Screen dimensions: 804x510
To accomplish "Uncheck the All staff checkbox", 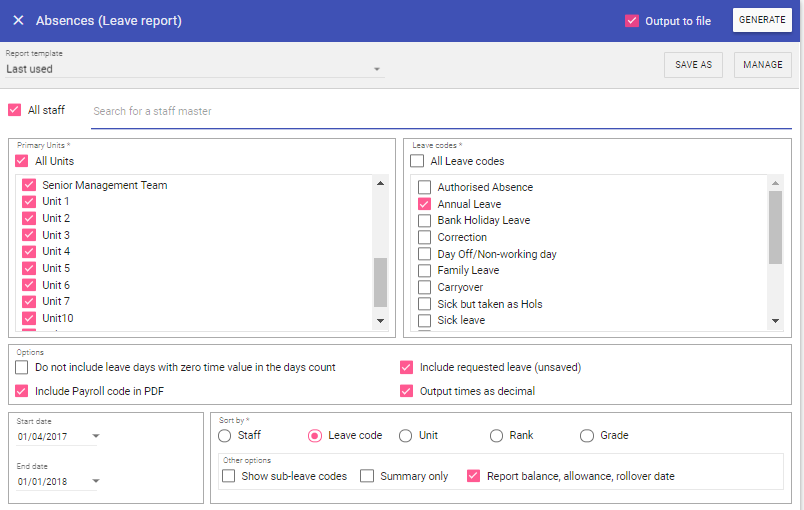I will 14,110.
